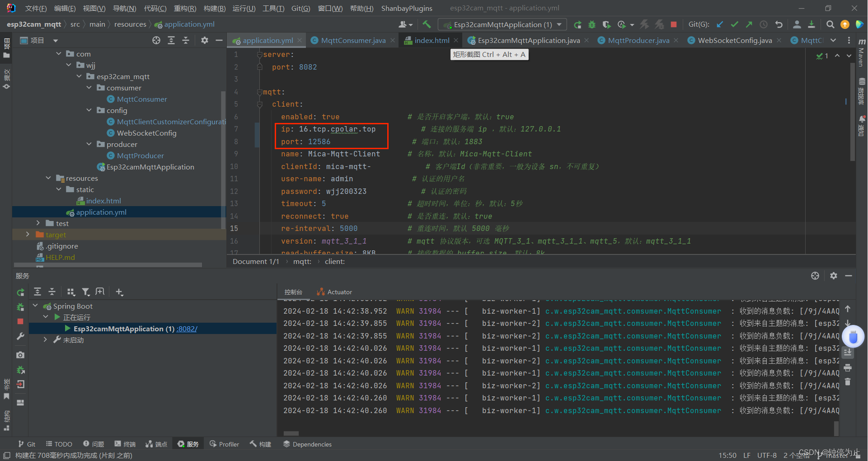Screen dimensions: 868x461
Task: Click the LF line separator status item
Action: [747, 455]
